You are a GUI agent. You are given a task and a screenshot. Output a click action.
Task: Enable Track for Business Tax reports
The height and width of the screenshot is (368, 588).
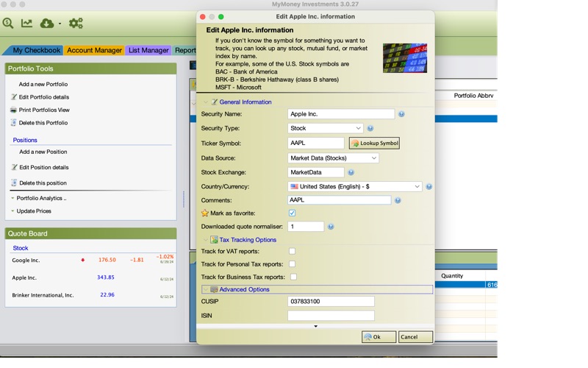coord(293,277)
